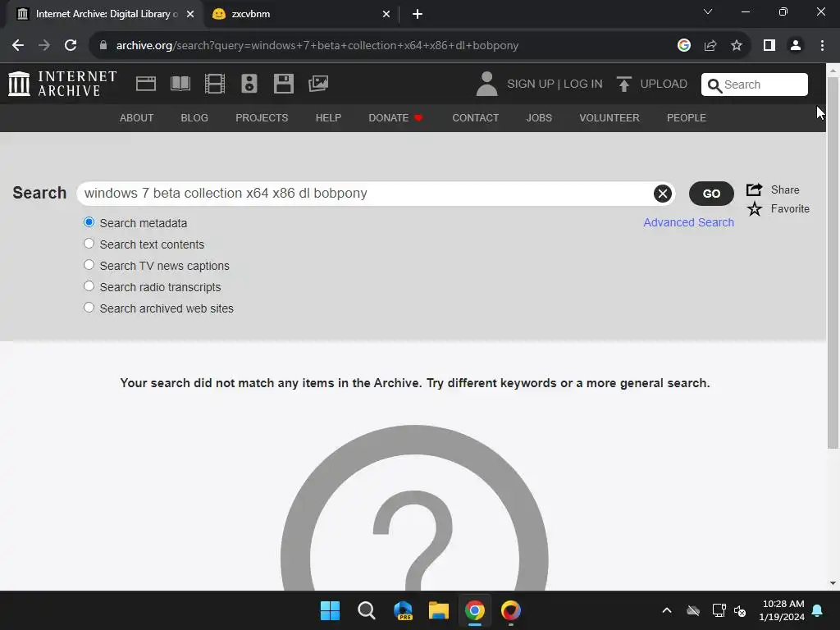Click the Share icon
Image resolution: width=840 pixels, height=630 pixels.
[x=755, y=189]
